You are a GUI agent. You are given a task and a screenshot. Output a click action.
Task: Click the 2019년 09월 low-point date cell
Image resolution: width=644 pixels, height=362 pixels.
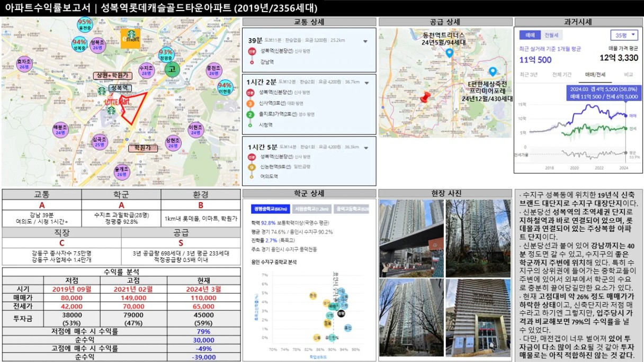point(71,289)
